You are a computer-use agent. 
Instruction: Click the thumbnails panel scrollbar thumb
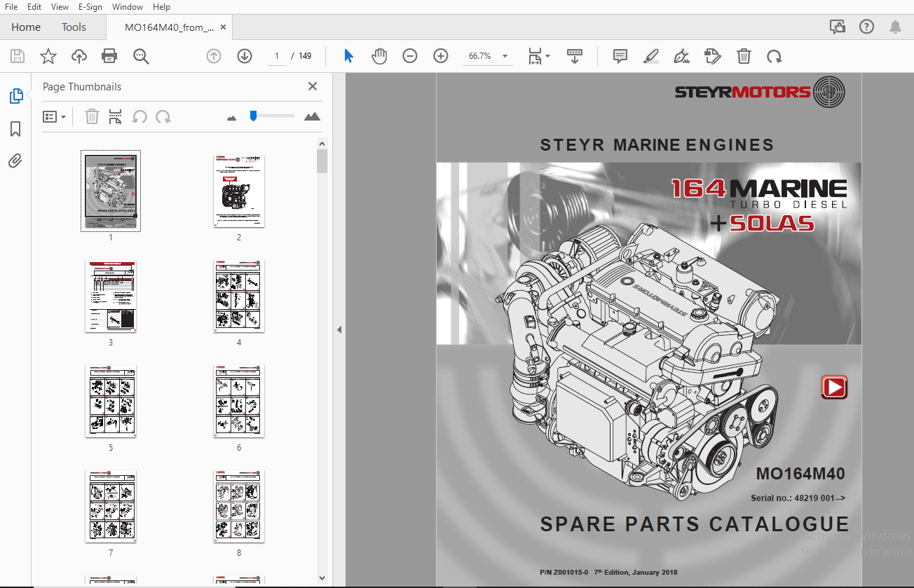point(322,160)
